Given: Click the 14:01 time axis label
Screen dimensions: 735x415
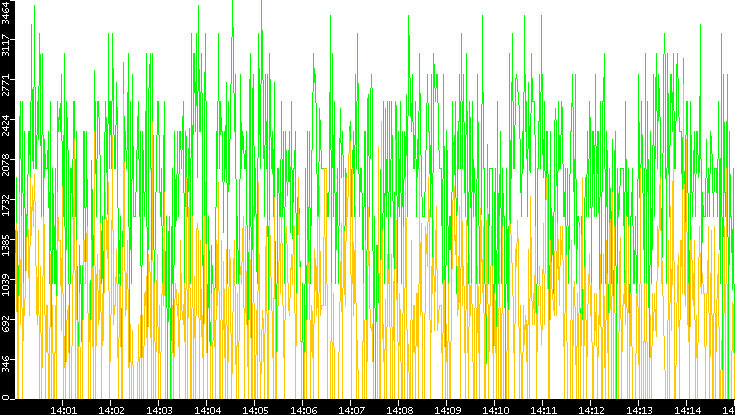Looking at the screenshot, I should click(x=63, y=409).
